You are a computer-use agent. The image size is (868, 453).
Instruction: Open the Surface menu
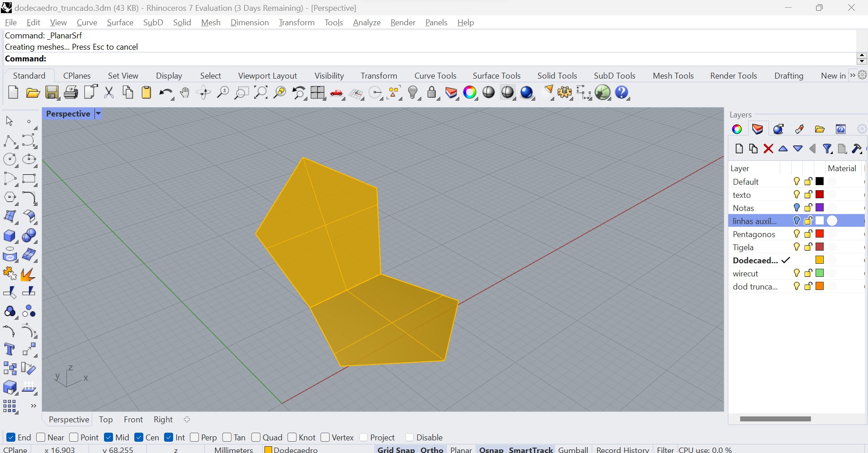[x=120, y=23]
